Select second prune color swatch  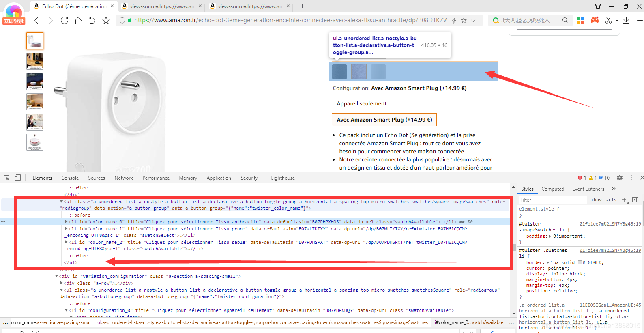tap(359, 72)
